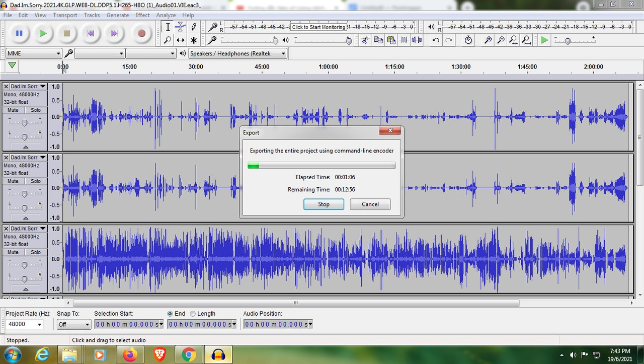Click Stop in the Export dialog

[x=324, y=204]
